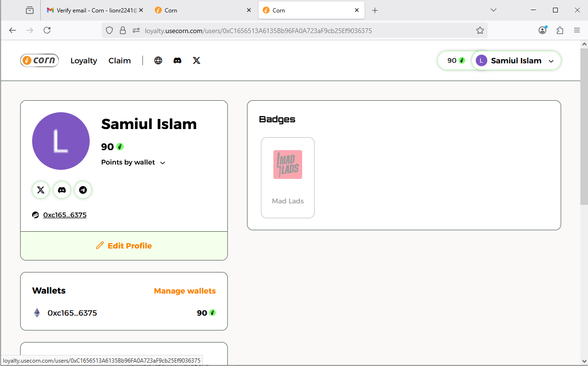Click the X social icon on profile card

point(41,190)
